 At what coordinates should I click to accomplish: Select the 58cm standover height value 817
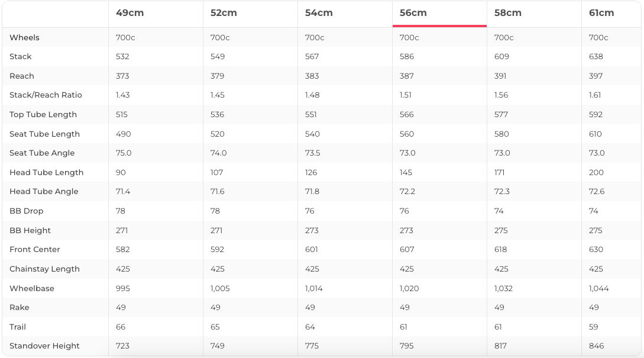tap(501, 346)
